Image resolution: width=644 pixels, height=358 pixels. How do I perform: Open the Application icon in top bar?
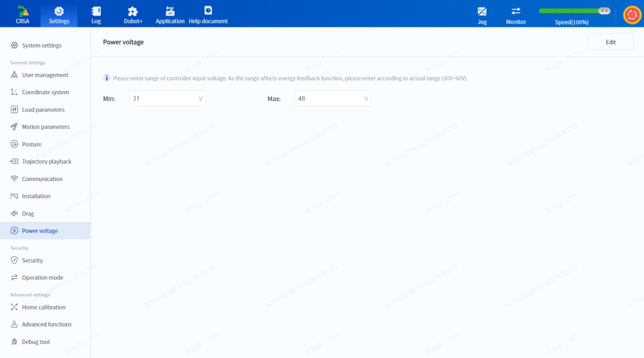170,11
